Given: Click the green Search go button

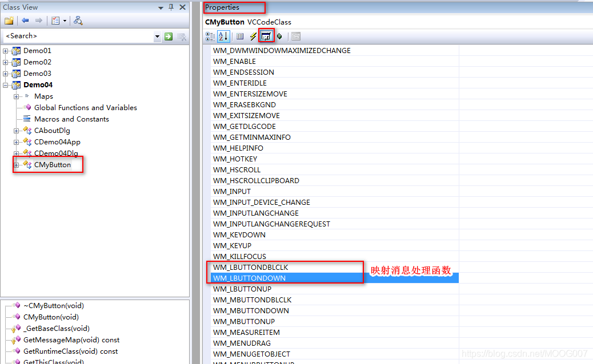Looking at the screenshot, I should point(169,37).
